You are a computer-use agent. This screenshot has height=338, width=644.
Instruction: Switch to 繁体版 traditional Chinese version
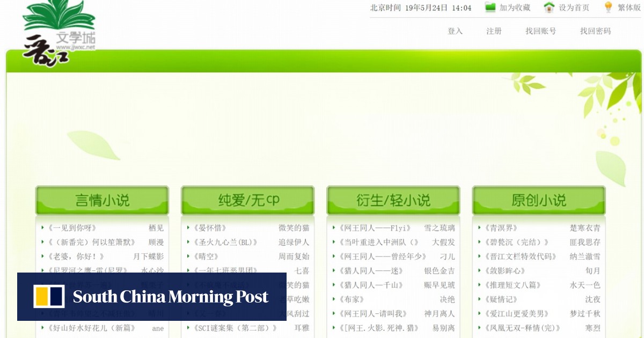[628, 8]
